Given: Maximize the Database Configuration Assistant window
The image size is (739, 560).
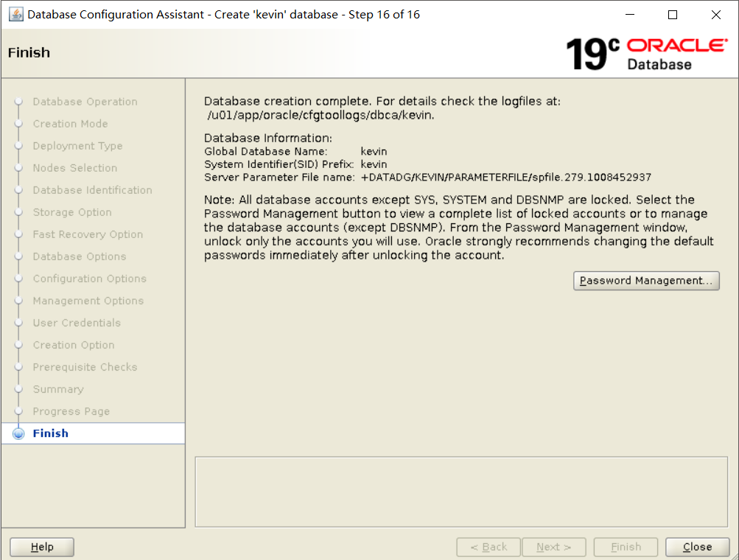Looking at the screenshot, I should tap(673, 15).
